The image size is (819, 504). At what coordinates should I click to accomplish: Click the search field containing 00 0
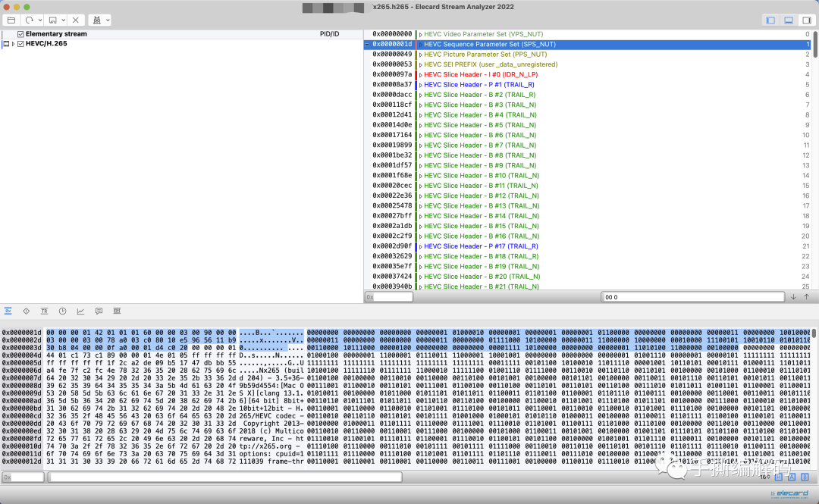tap(692, 297)
